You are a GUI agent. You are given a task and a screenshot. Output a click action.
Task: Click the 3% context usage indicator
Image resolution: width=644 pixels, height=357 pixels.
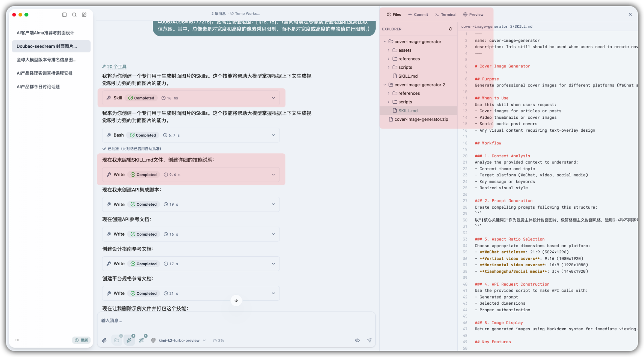(219, 340)
